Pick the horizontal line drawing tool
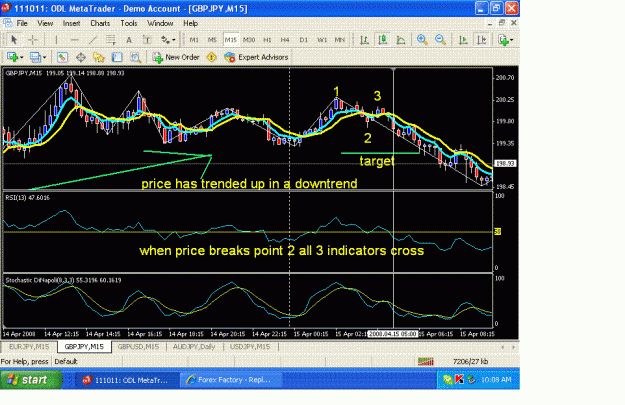Viewport: 625px width, 405px height. [x=74, y=40]
